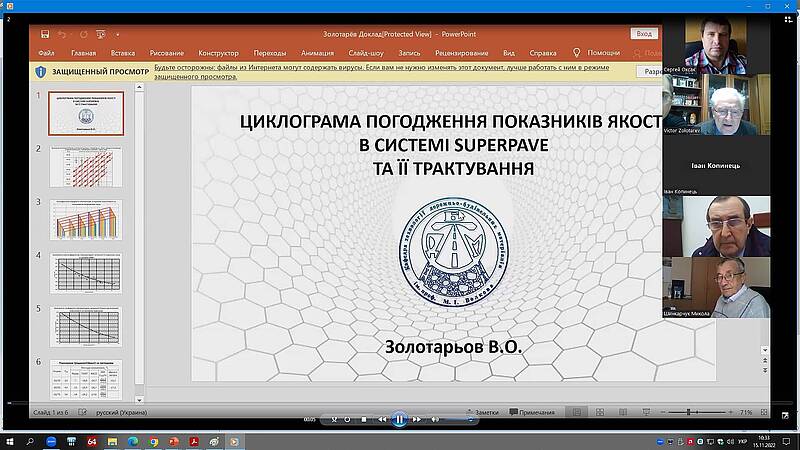The width and height of the screenshot is (800, 450).
Task: Open Примечания comments pane in status bar
Action: point(531,412)
